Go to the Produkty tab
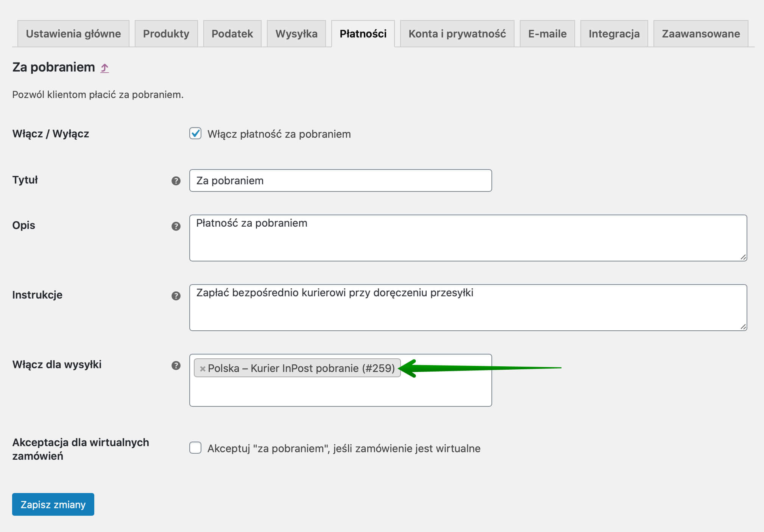 [x=166, y=34]
